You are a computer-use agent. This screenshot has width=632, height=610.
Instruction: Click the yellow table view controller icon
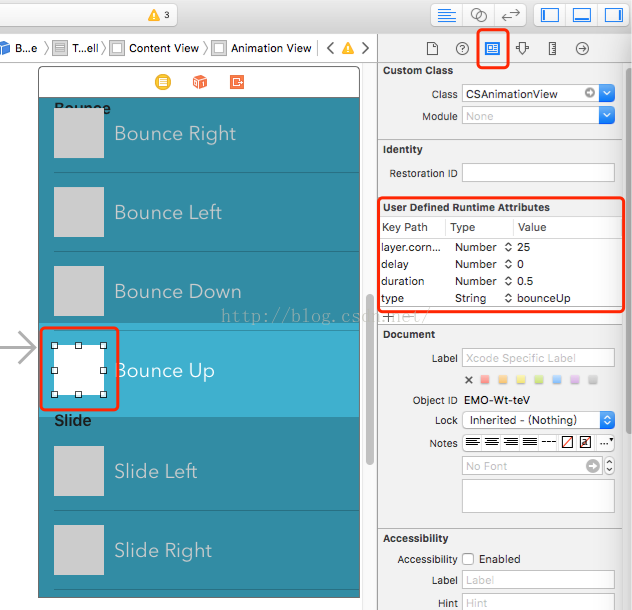tap(163, 82)
